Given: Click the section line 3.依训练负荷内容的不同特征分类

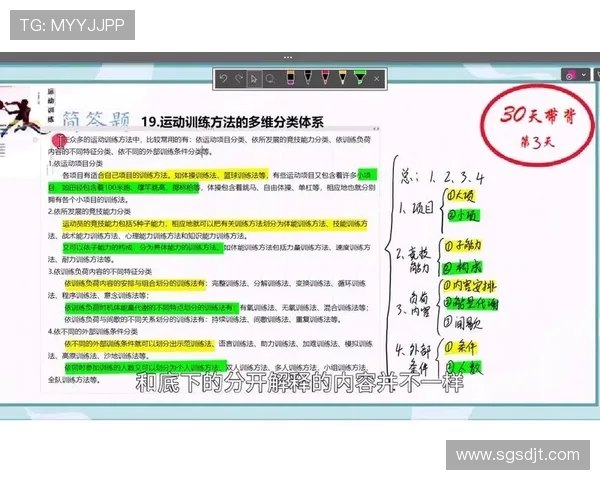Looking at the screenshot, I should [100, 272].
